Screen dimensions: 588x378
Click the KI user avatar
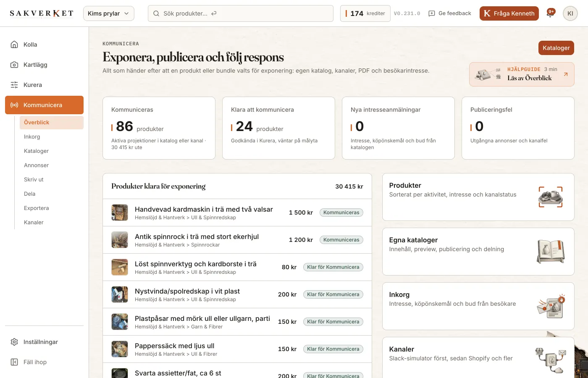coord(570,13)
